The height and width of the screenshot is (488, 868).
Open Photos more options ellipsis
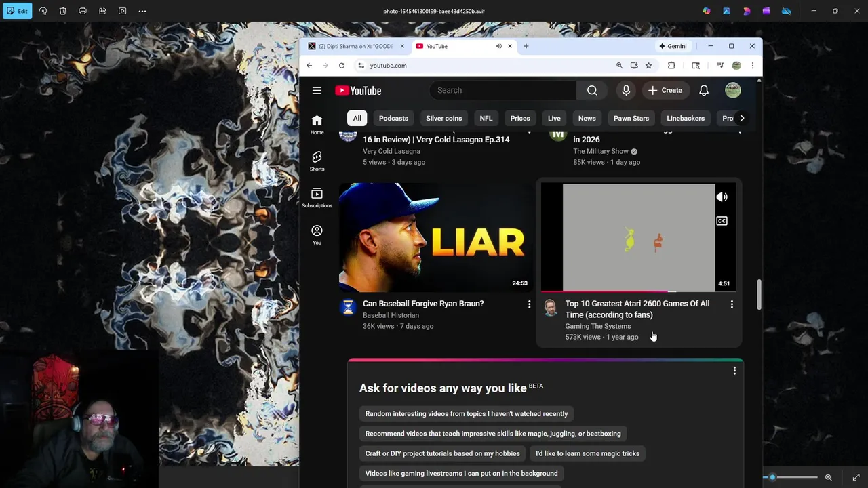(142, 11)
